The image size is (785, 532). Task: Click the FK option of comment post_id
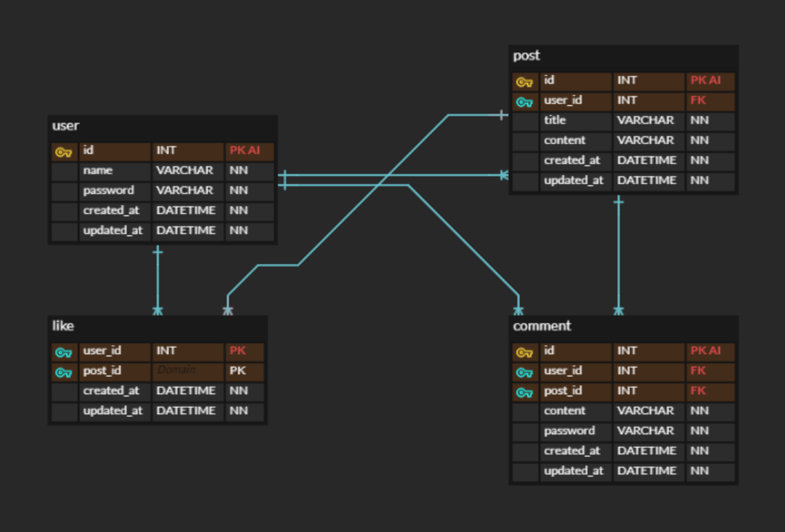(698, 390)
